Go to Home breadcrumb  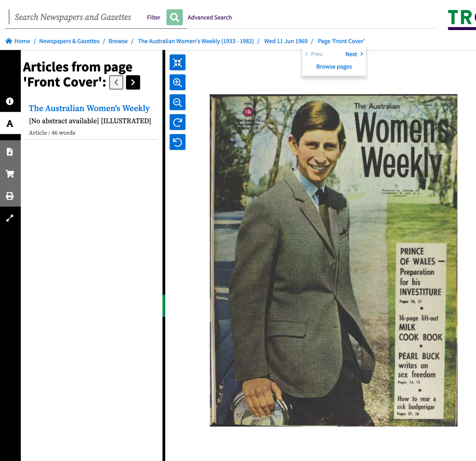click(x=22, y=41)
